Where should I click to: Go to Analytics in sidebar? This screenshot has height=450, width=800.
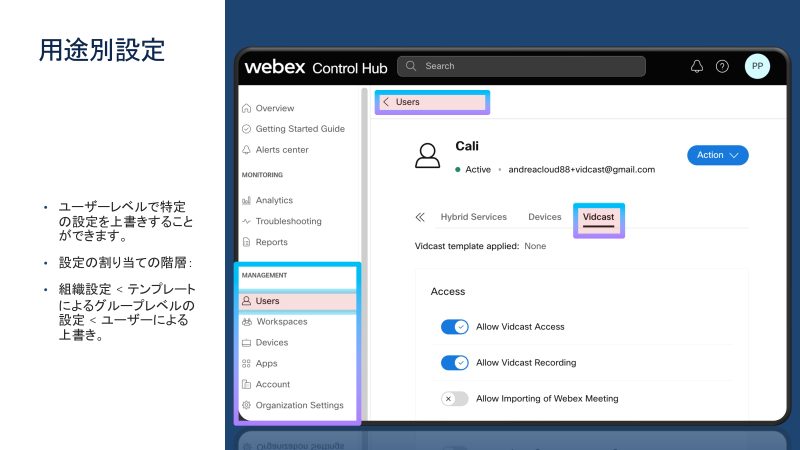point(273,200)
